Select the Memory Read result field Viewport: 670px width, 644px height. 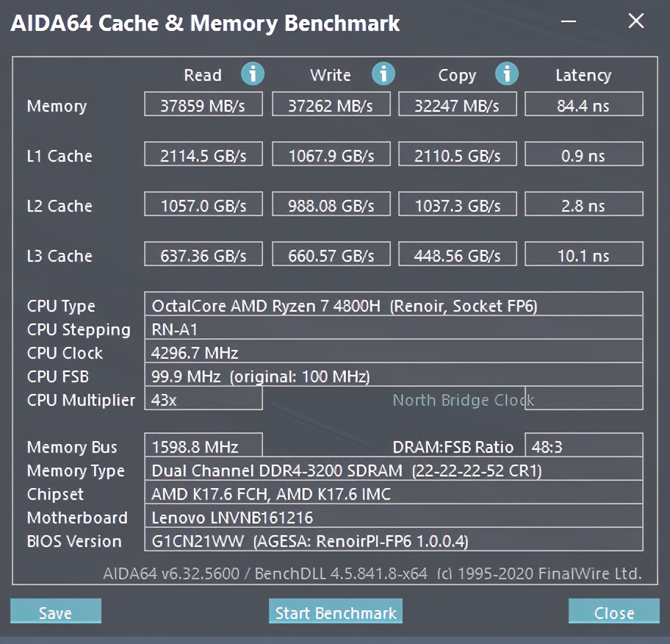click(x=203, y=105)
